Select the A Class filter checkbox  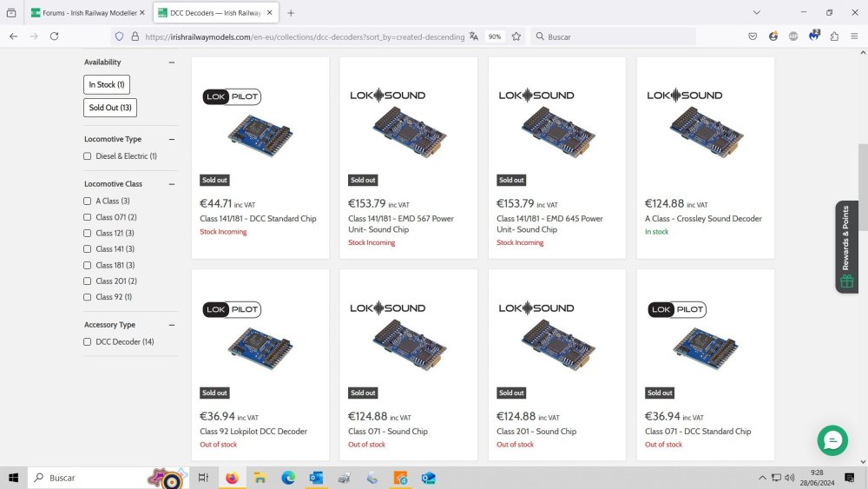87,202
